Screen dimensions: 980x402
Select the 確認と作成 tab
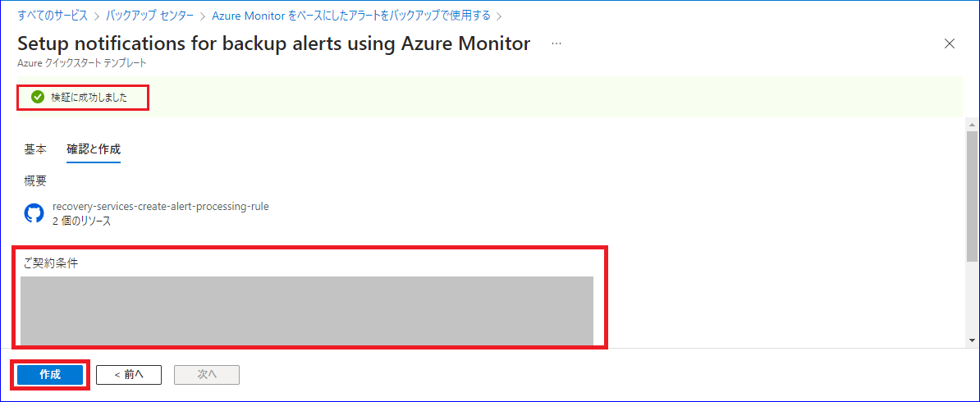click(x=94, y=149)
